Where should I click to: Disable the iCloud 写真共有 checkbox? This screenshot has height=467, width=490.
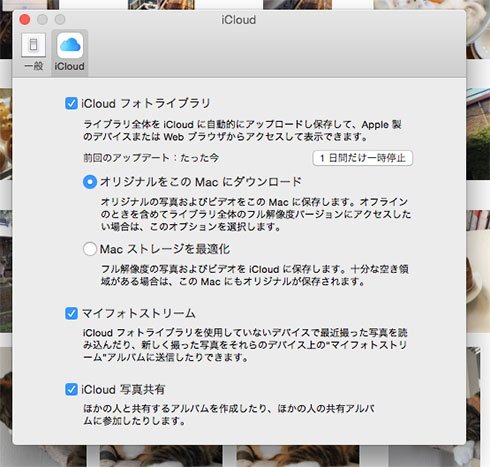pos(71,389)
